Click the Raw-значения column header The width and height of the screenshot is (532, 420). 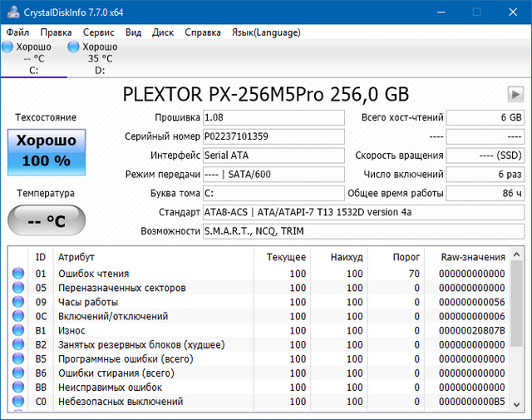click(x=475, y=258)
